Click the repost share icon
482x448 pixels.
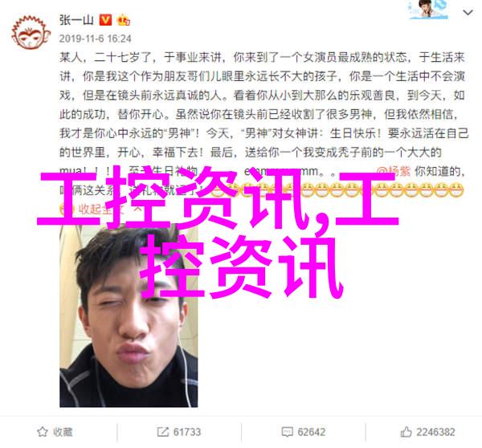[x=162, y=432]
